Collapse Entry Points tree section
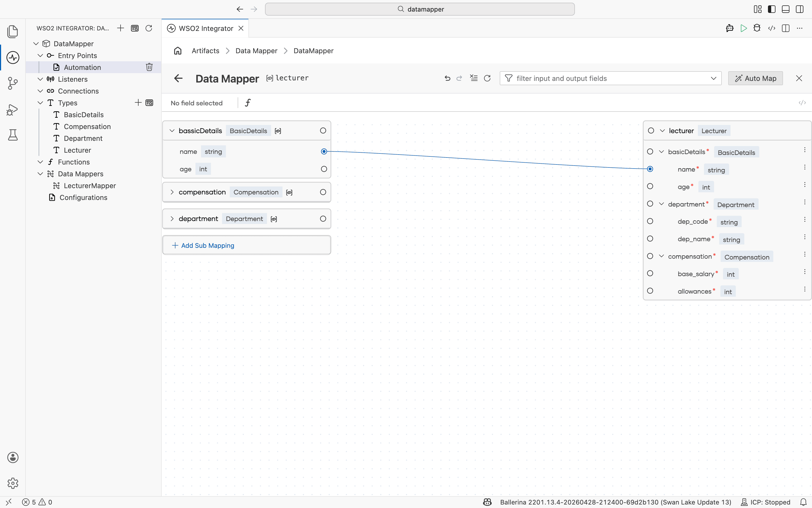The image size is (812, 508). click(x=40, y=55)
